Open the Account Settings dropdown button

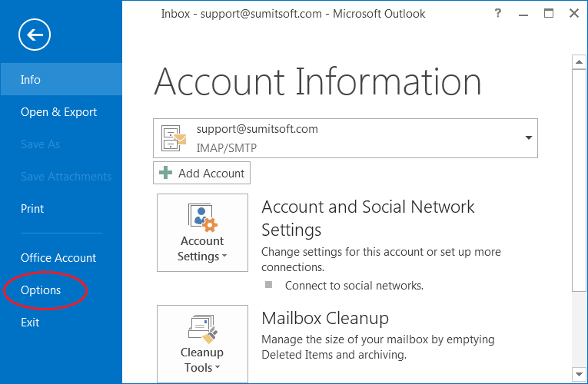tap(202, 233)
